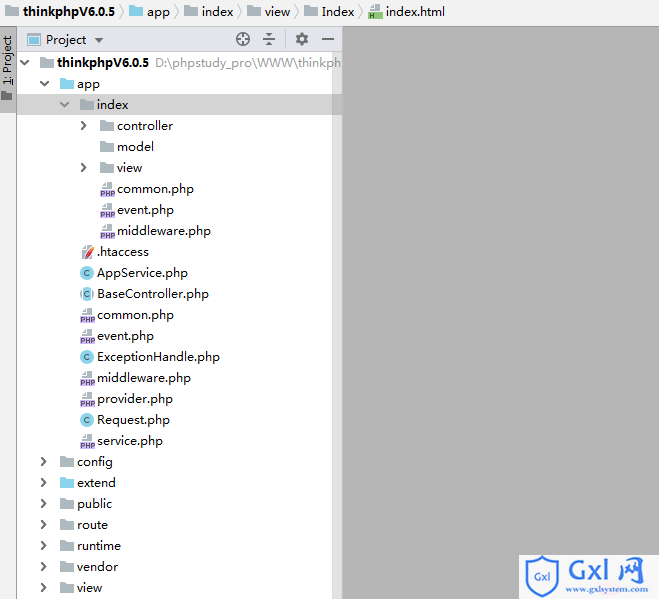Click event.php icon inside index folder

107,210
